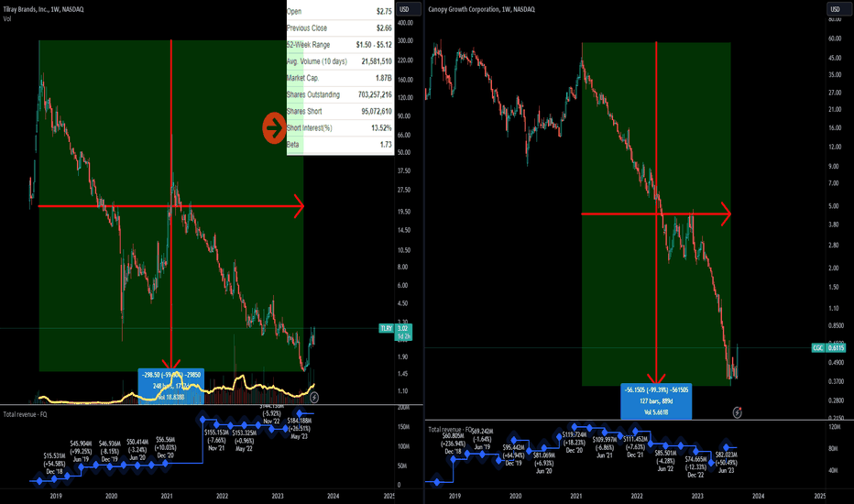
Task: Click the $153.325M May '22 revenue label
Action: tap(244, 441)
